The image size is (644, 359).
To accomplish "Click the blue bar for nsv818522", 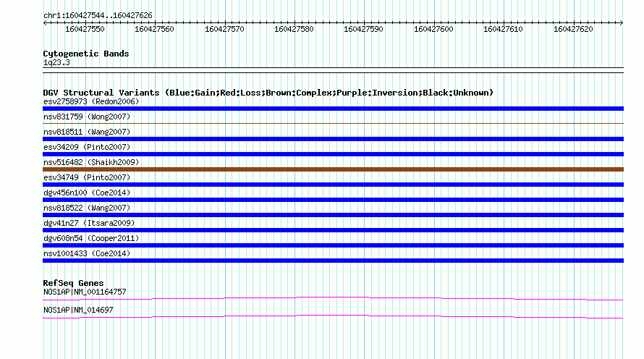I will tap(333, 215).
